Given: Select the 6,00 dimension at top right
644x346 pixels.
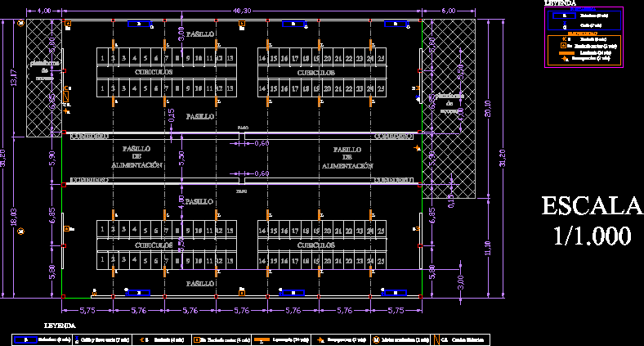Looking at the screenshot, I should [x=449, y=11].
